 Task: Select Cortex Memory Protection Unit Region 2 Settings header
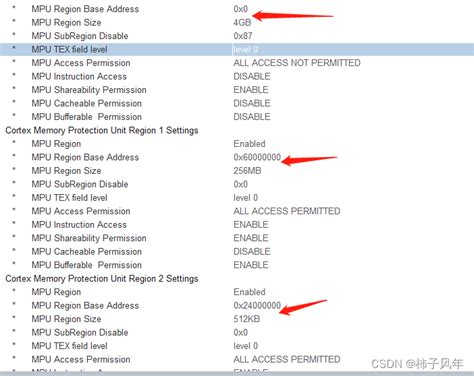coord(102,279)
